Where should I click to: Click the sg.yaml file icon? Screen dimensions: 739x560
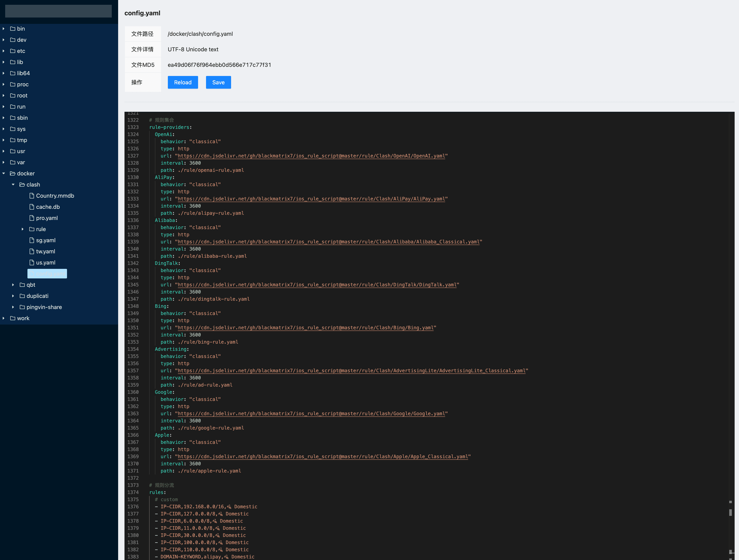(x=32, y=240)
